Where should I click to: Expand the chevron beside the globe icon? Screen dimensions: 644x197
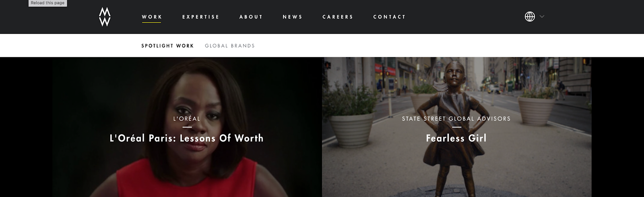pos(542,17)
